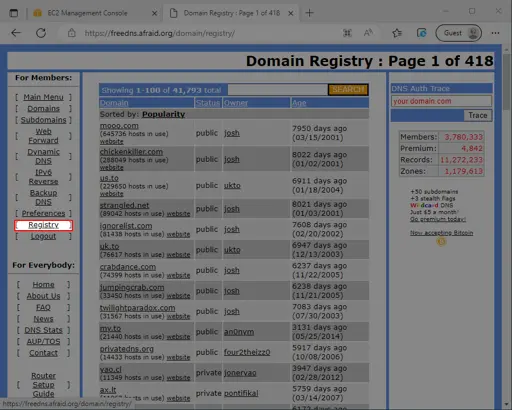
Task: Open tab actions menu icon
Action: click(14, 13)
